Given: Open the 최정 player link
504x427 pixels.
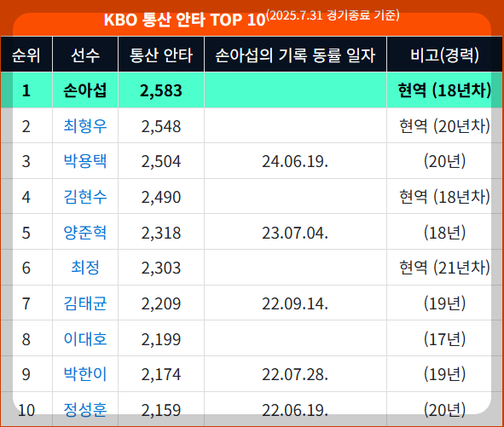Looking at the screenshot, I should pyautogui.click(x=85, y=268).
